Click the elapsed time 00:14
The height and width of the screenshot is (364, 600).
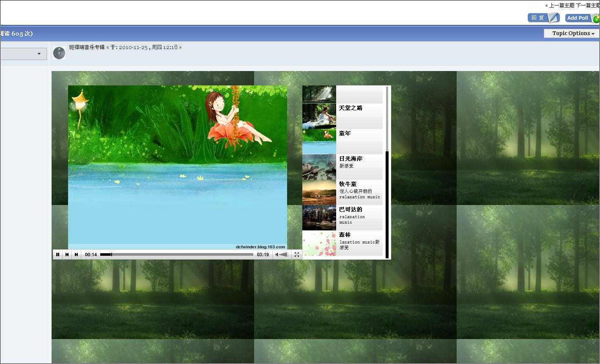pyautogui.click(x=91, y=255)
